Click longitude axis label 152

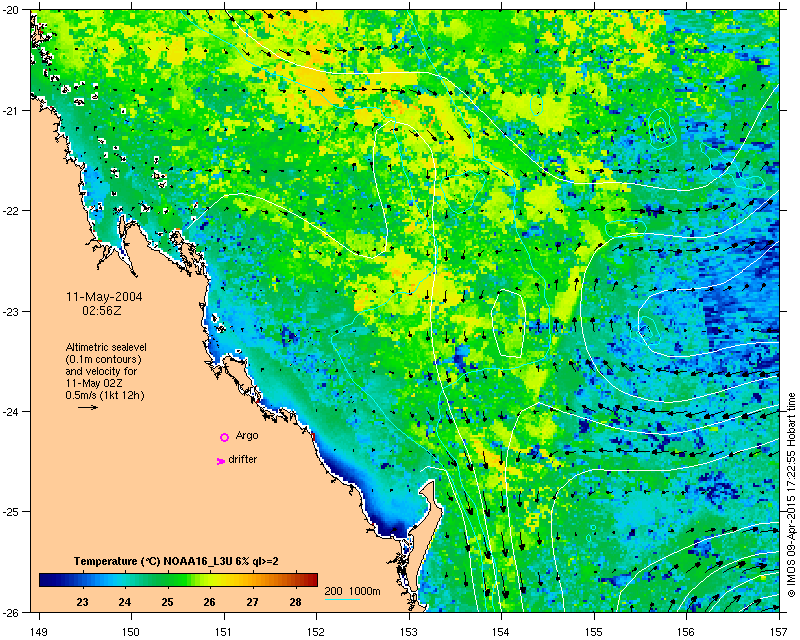(316, 632)
